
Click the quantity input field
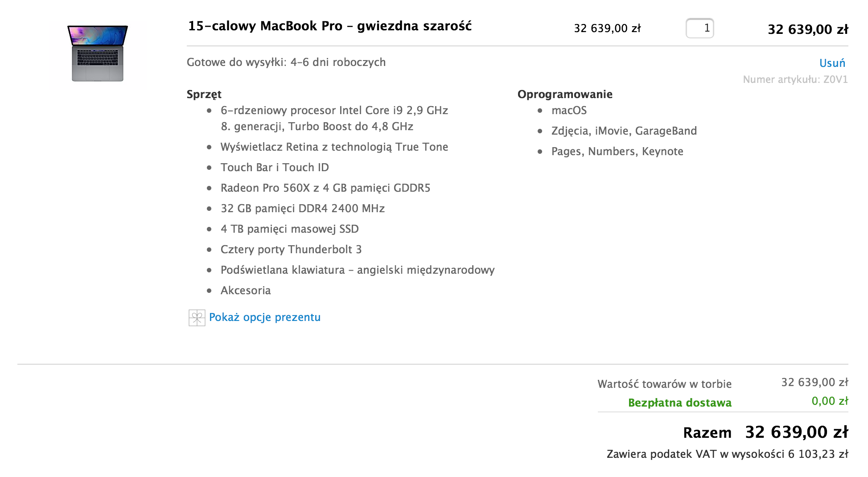point(699,28)
